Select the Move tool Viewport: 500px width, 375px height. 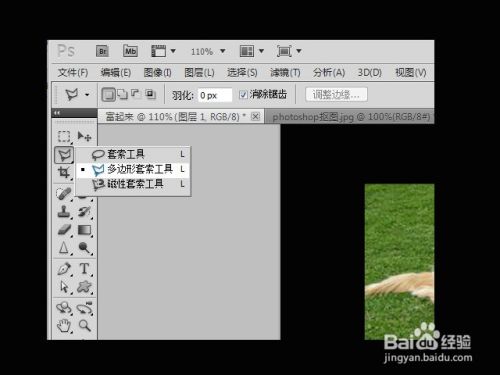click(x=84, y=136)
